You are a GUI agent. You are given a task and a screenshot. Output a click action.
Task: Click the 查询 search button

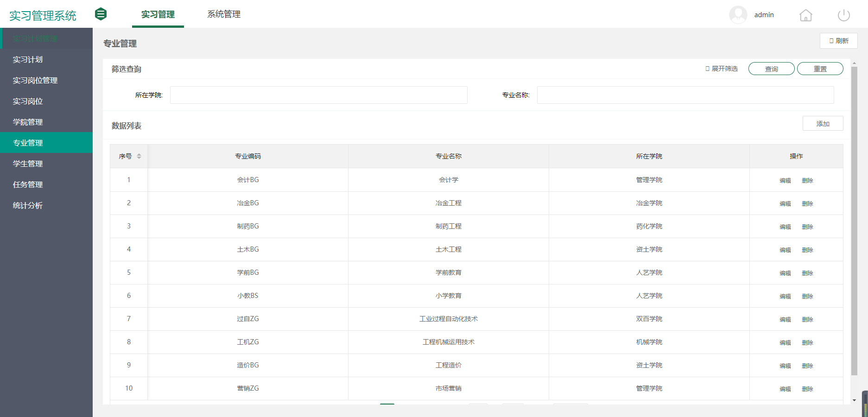click(772, 69)
